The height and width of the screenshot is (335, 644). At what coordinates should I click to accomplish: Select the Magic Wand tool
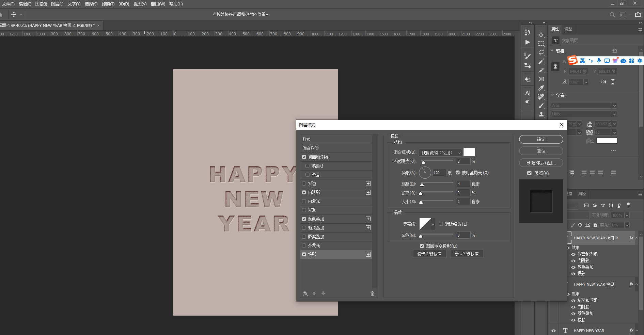coord(541,62)
